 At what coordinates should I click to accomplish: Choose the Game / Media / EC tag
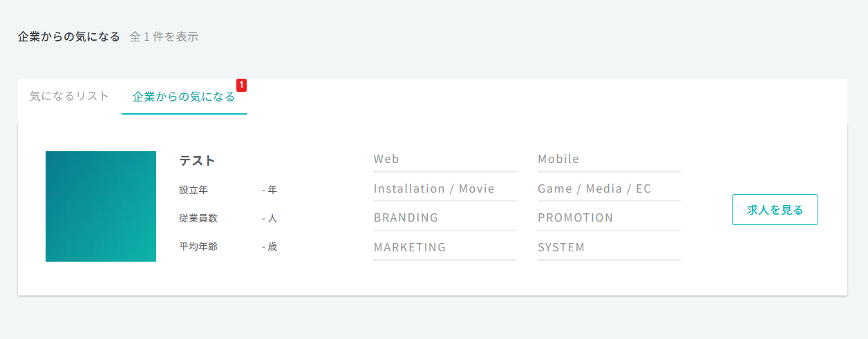coord(594,188)
